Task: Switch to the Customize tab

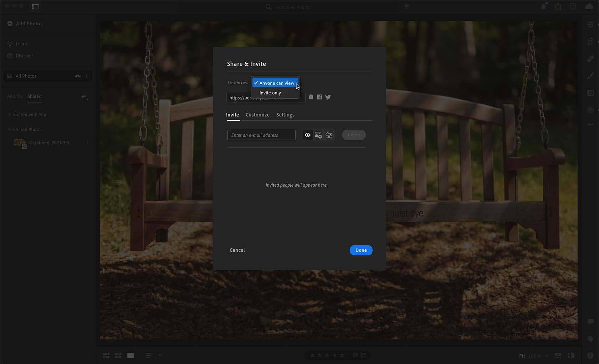Action: 257,115
